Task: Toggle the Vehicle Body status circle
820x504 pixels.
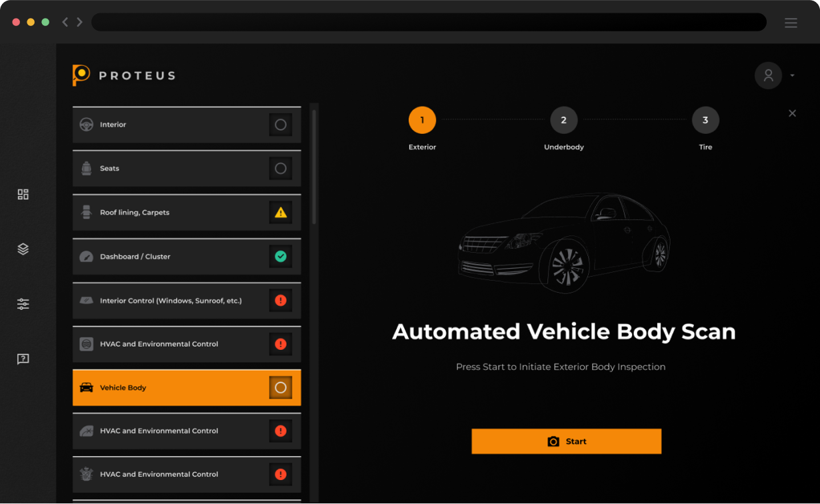Action: [x=281, y=387]
